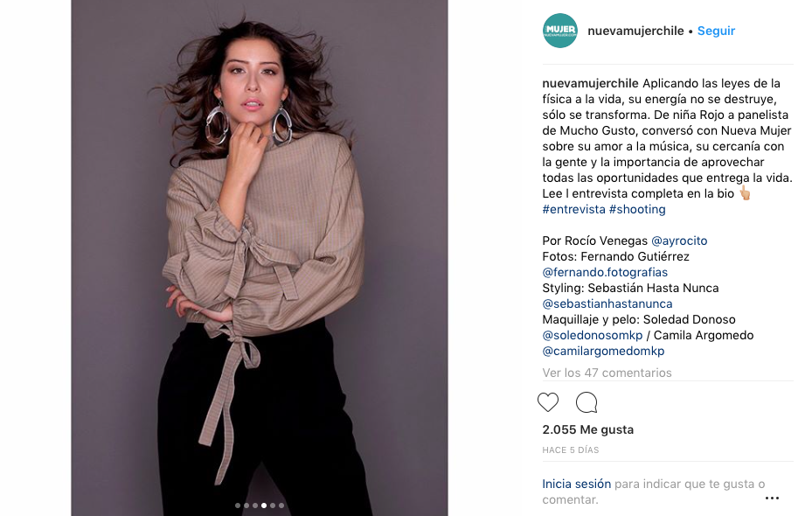View the 2.055 Me gusta likes list

point(587,429)
